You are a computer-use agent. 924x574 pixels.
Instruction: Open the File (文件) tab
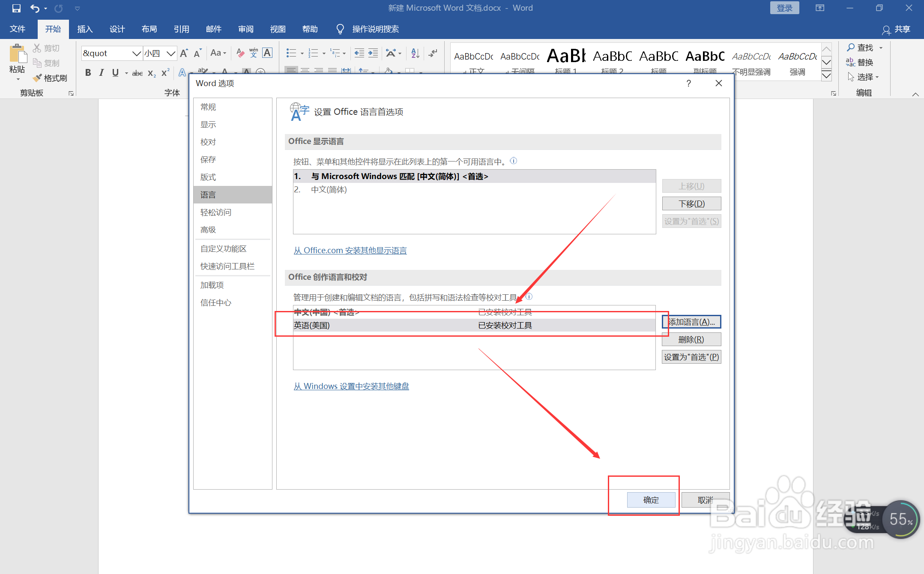click(18, 29)
